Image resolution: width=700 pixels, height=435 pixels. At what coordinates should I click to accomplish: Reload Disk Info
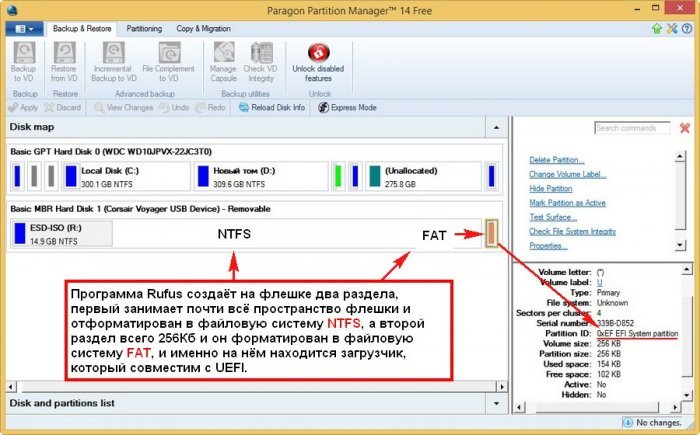[272, 108]
